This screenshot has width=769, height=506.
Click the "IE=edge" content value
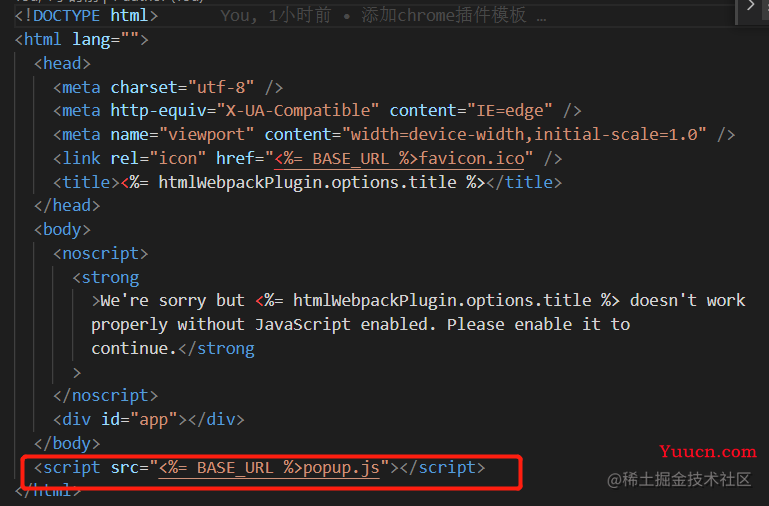click(x=510, y=111)
